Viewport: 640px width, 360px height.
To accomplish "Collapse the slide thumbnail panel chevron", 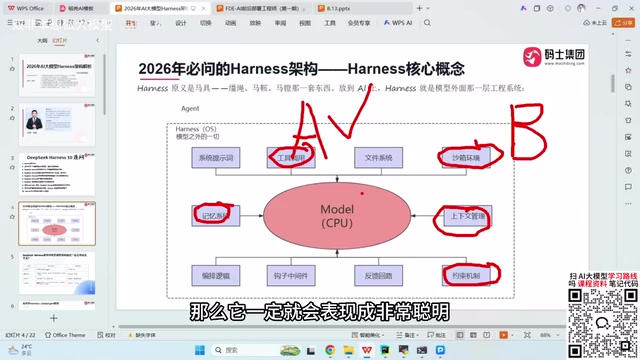I will point(97,40).
